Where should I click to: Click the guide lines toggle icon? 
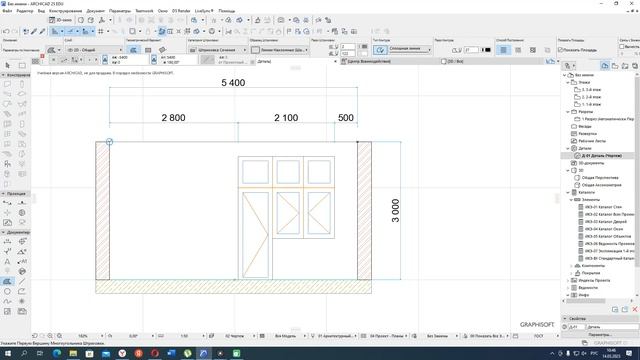55,31
